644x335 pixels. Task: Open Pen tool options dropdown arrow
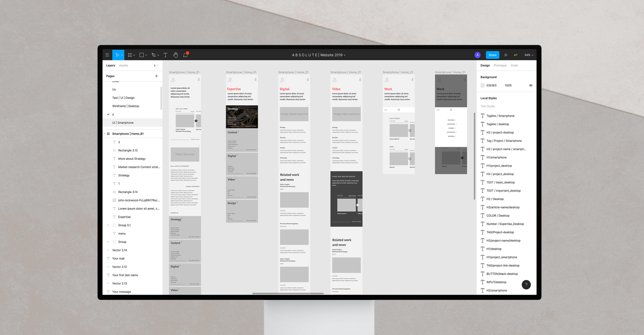158,55
